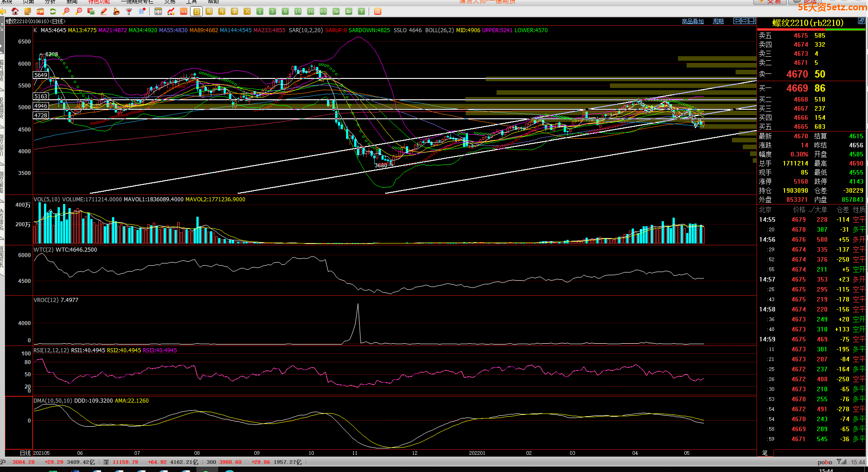Switch to 4hr chart period
The height and width of the screenshot is (472, 868).
(x=349, y=11)
